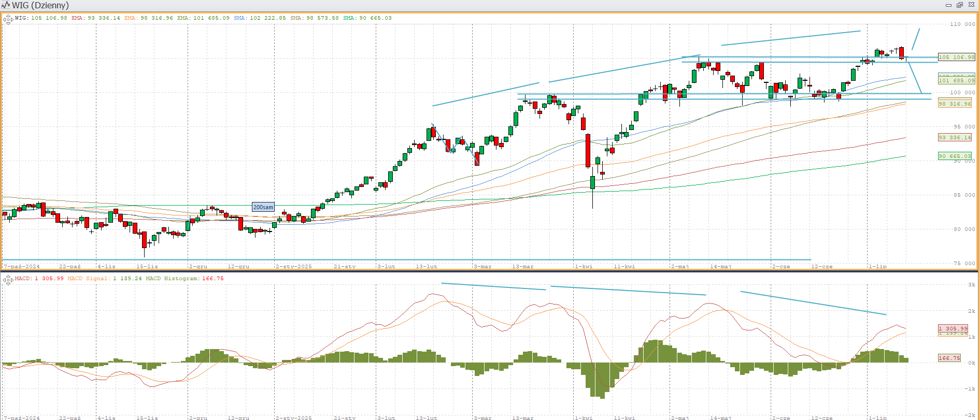Select the red EMA 93 336.14 legend entry
Screen dimensions: 980x420
[96, 18]
